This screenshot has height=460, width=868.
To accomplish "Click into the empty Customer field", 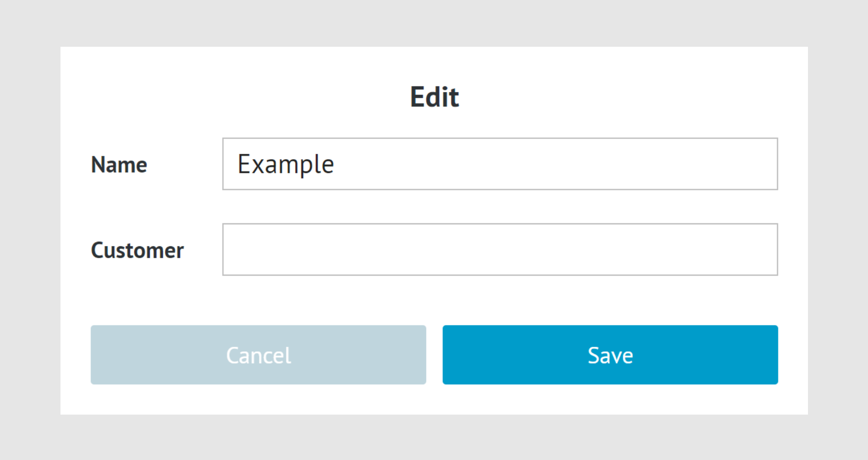I will (x=500, y=249).
